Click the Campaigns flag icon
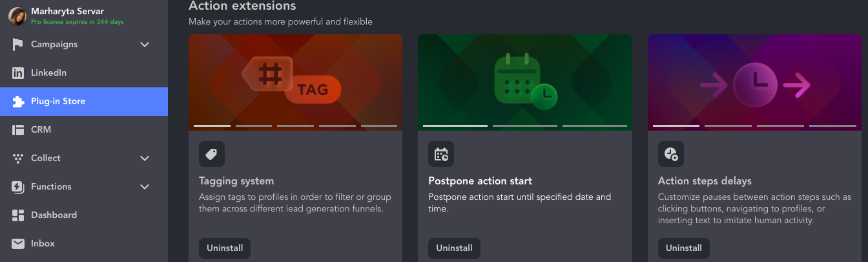Screen dimensions: 868x262 point(18,45)
